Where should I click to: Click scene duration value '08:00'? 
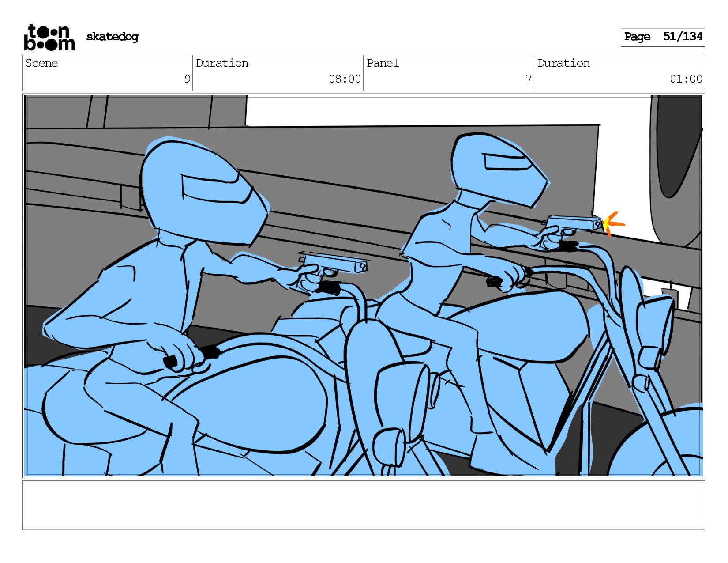click(x=345, y=79)
